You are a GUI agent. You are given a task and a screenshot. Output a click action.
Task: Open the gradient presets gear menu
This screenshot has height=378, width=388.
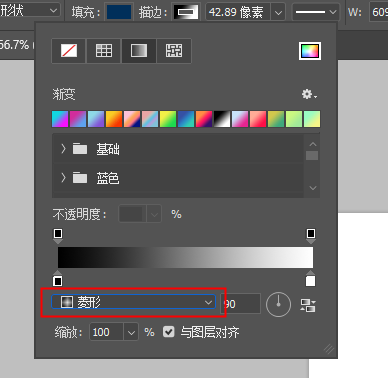309,94
